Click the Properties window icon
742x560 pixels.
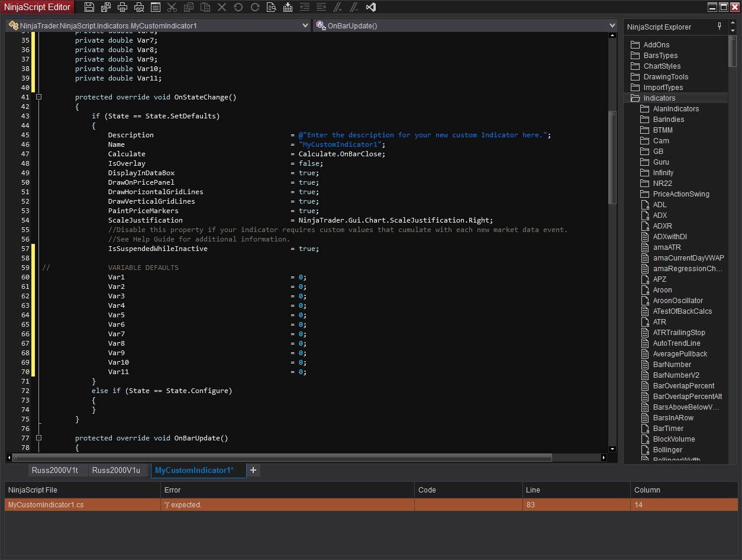coord(156,8)
